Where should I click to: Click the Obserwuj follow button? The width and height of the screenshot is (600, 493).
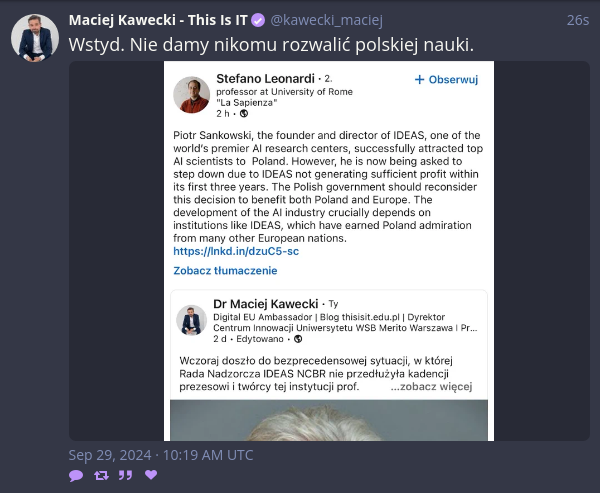446,80
